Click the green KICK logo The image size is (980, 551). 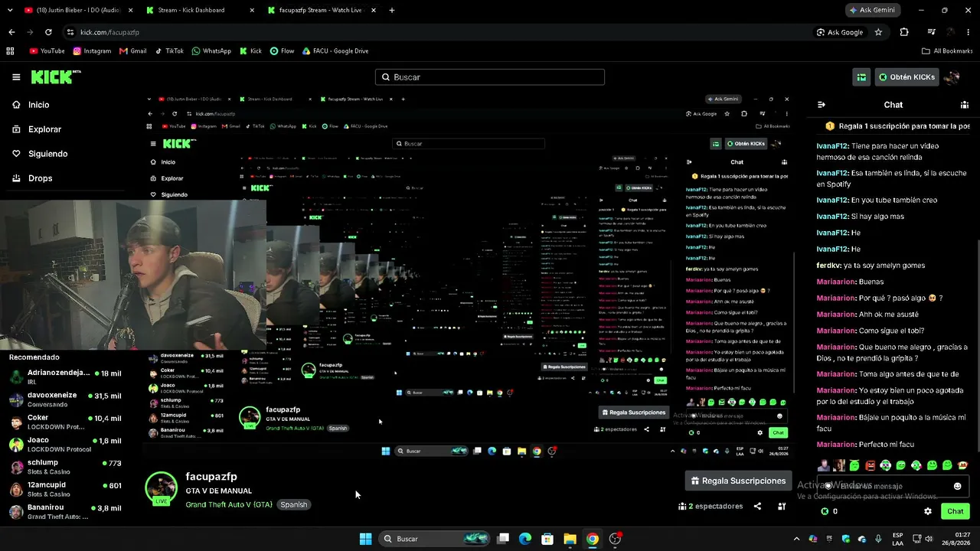click(x=55, y=77)
